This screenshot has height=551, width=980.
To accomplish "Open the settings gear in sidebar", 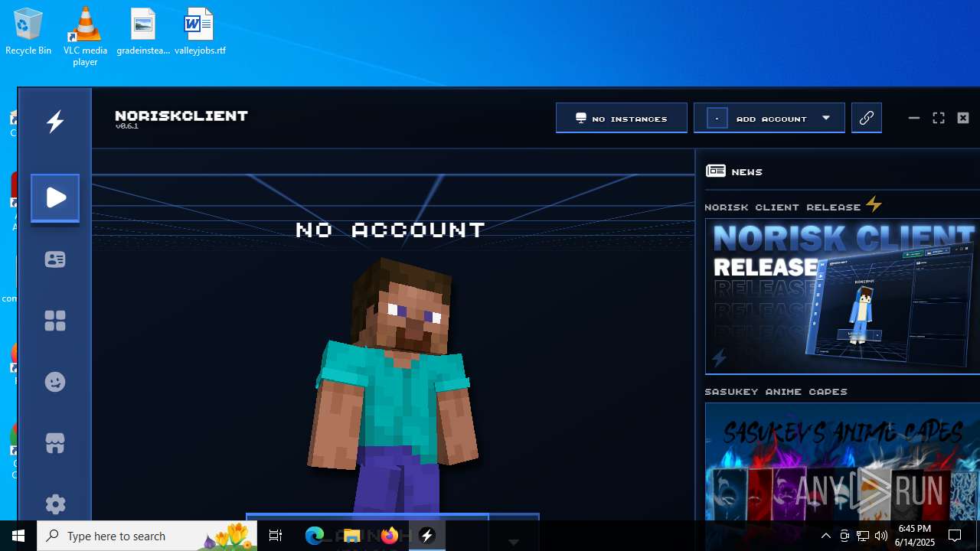I will click(x=55, y=504).
